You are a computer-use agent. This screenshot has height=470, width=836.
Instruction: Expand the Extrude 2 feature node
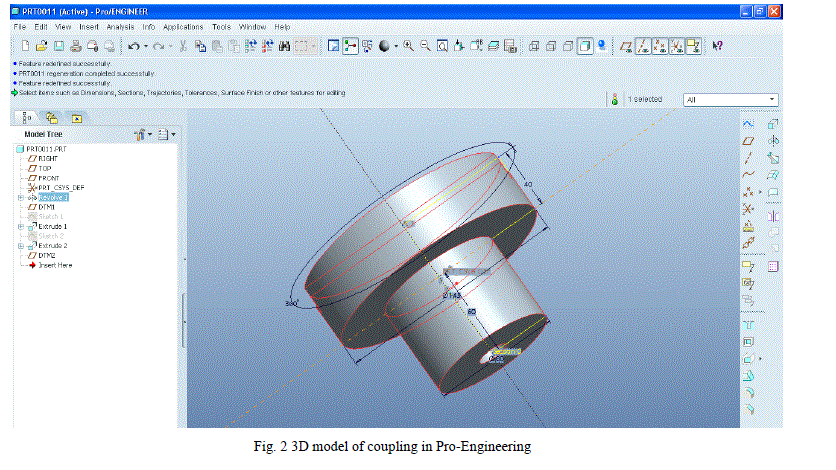[20, 245]
